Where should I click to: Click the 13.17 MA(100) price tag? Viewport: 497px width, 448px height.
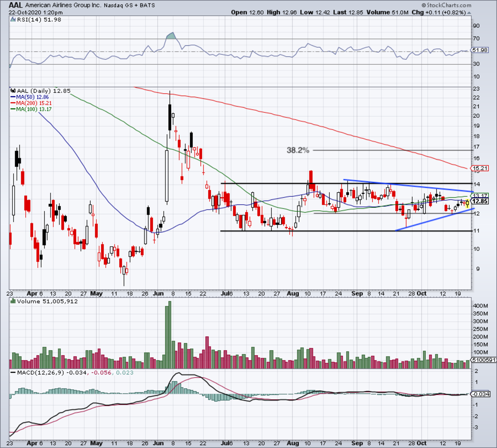pos(480,196)
